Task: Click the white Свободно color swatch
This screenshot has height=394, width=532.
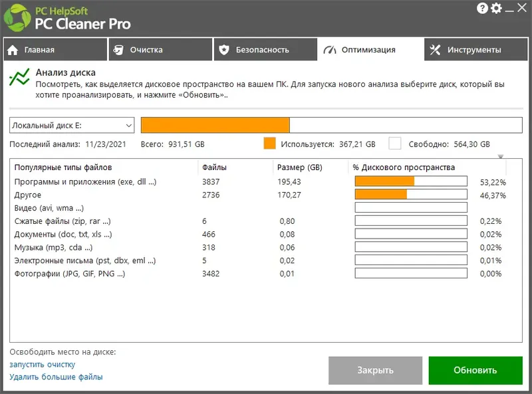Action: (394, 144)
